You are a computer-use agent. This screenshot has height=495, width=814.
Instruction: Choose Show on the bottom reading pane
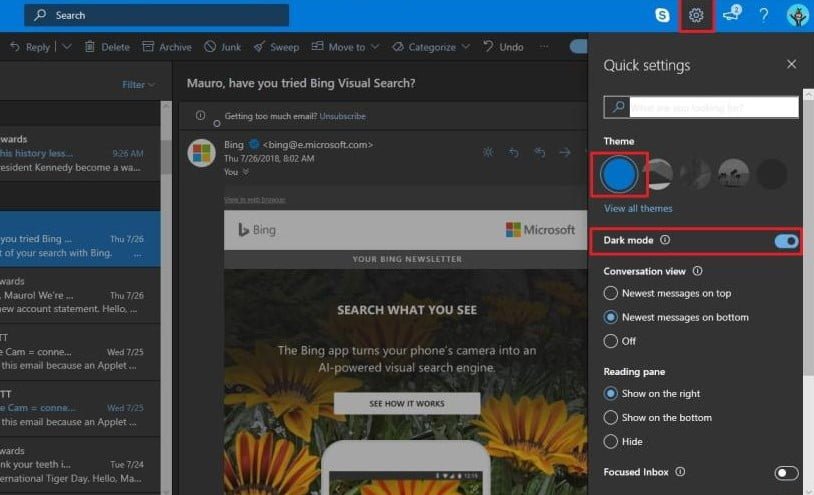point(611,417)
